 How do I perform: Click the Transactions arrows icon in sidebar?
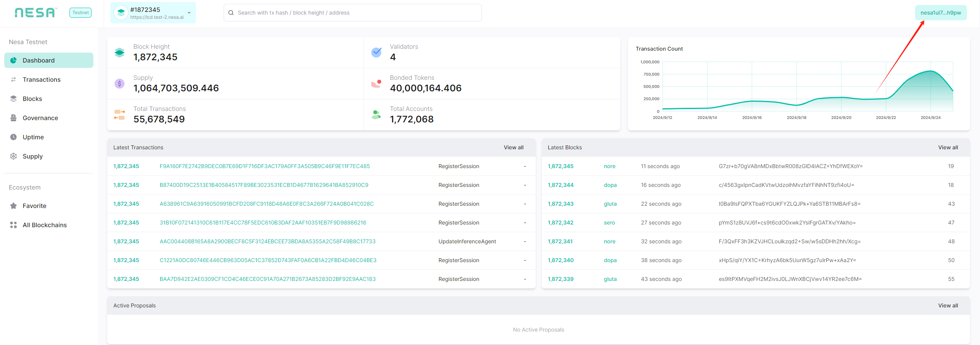[x=13, y=79]
